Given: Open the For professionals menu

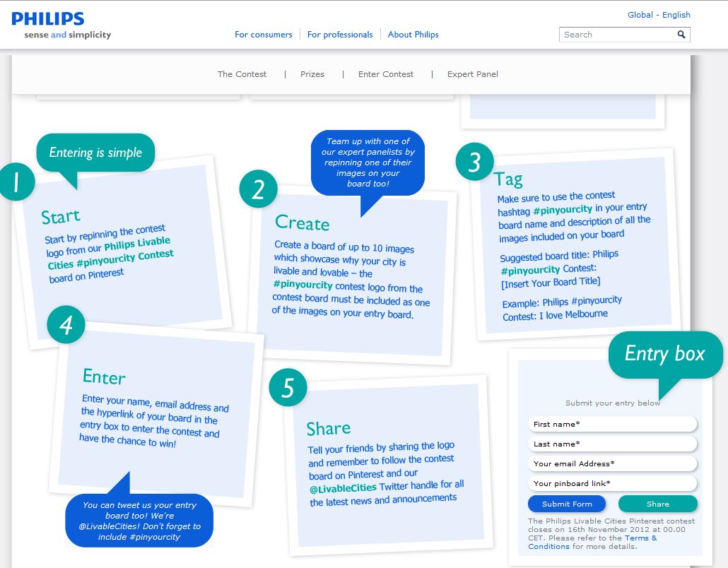Looking at the screenshot, I should click(x=340, y=35).
